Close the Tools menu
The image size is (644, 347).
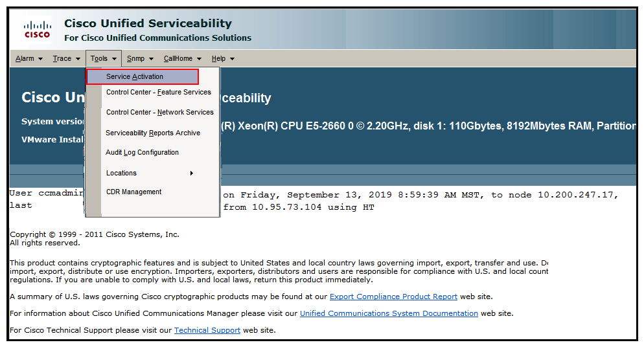pyautogui.click(x=104, y=59)
